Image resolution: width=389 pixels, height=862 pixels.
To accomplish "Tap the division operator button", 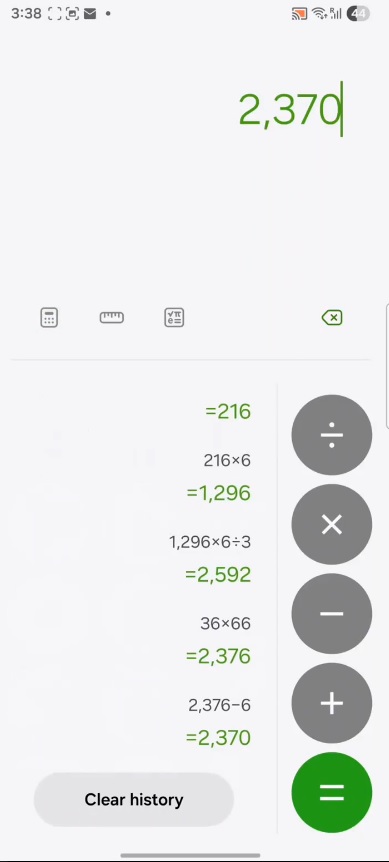I will point(331,435).
